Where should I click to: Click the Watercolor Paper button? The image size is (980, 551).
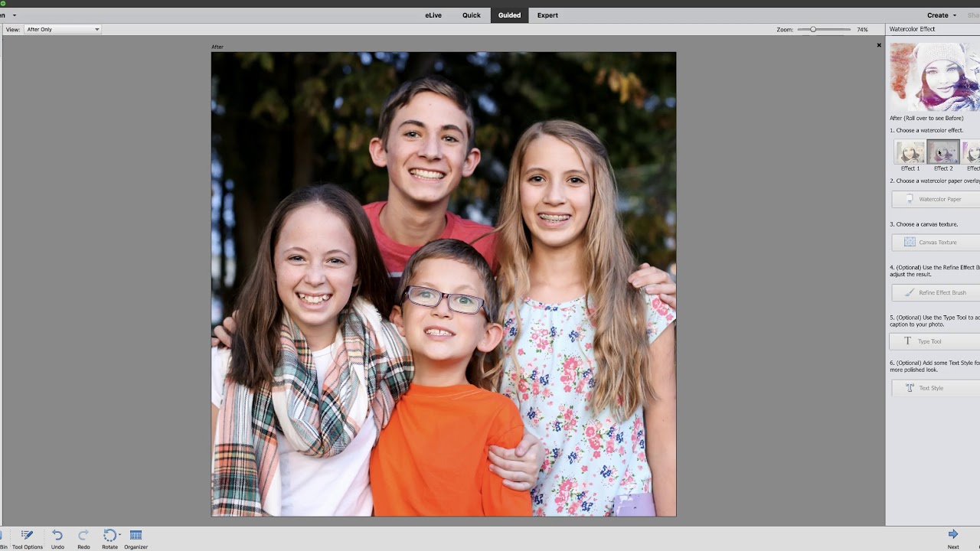point(936,199)
